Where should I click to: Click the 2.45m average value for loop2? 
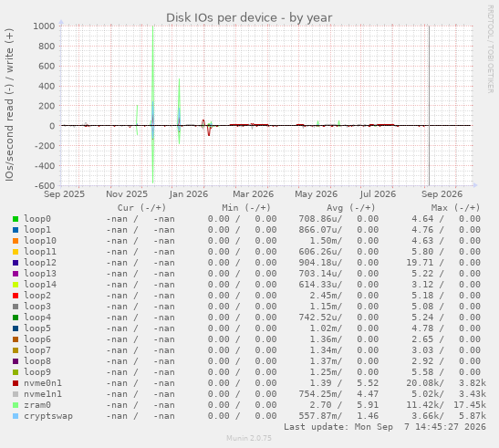(x=323, y=296)
